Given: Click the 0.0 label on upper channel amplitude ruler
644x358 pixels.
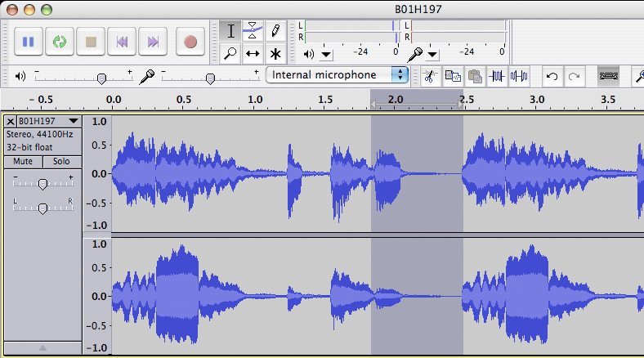Looking at the screenshot, I should coord(99,174).
